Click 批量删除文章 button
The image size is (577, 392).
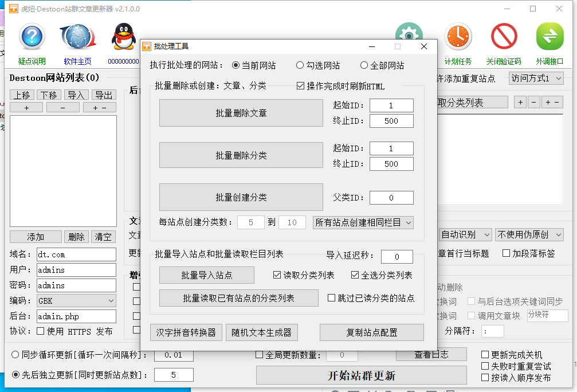(241, 113)
